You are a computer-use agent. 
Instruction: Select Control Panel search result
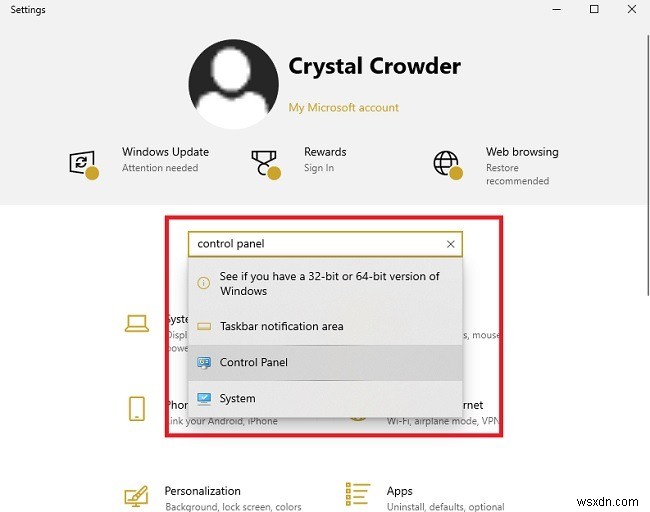tap(325, 363)
